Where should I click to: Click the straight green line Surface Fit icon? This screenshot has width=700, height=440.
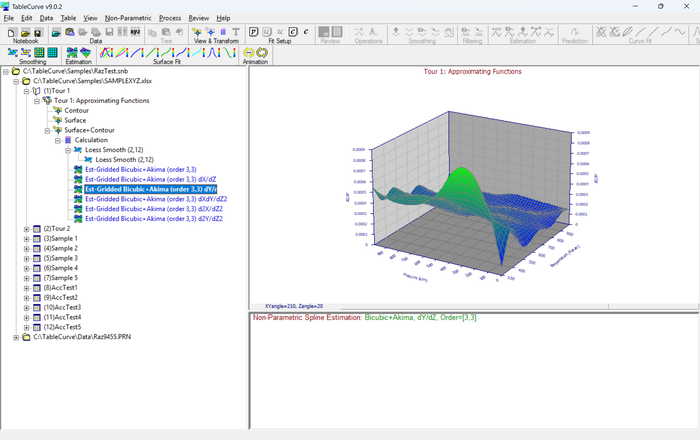[152, 53]
